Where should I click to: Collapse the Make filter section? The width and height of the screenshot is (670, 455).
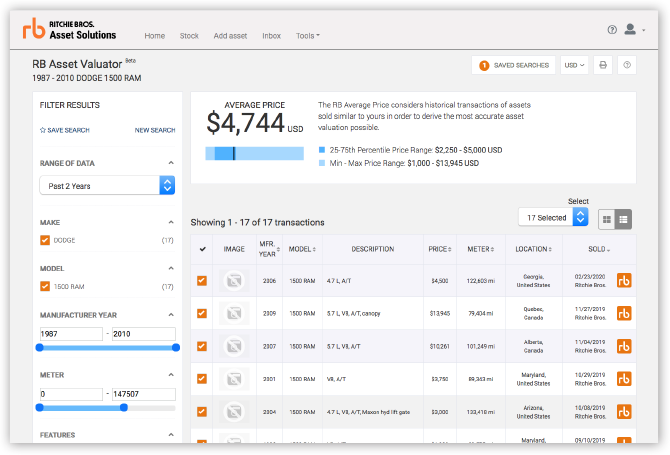171,222
